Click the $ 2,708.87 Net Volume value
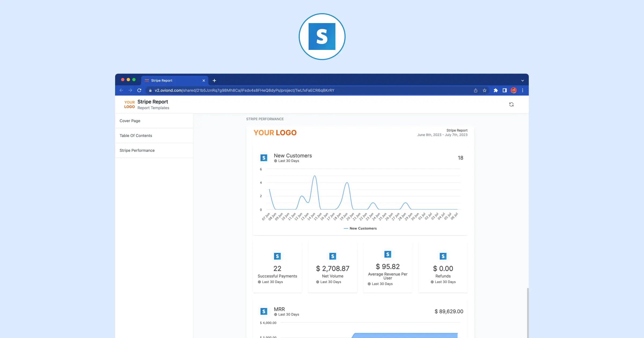 point(332,268)
